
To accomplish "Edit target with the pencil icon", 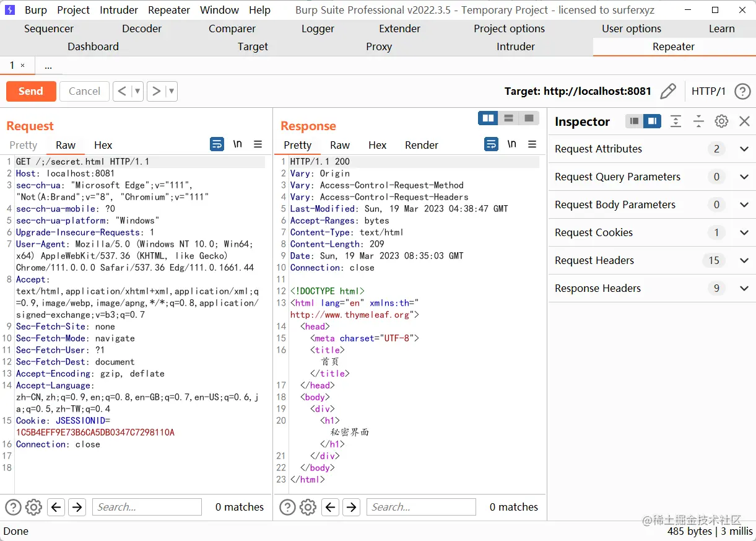I will (668, 92).
